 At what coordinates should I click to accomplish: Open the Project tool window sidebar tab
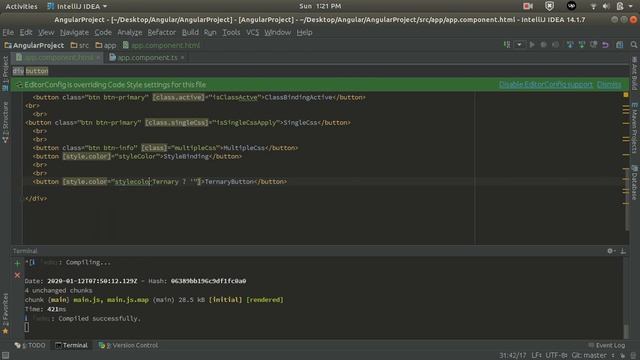point(5,73)
